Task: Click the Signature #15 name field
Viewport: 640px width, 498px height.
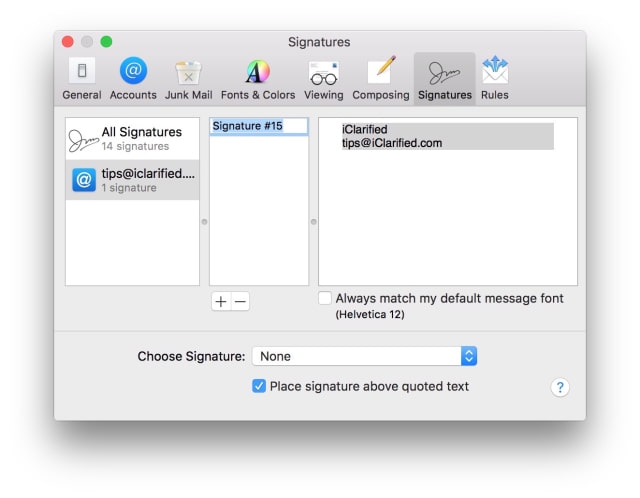Action: click(259, 126)
